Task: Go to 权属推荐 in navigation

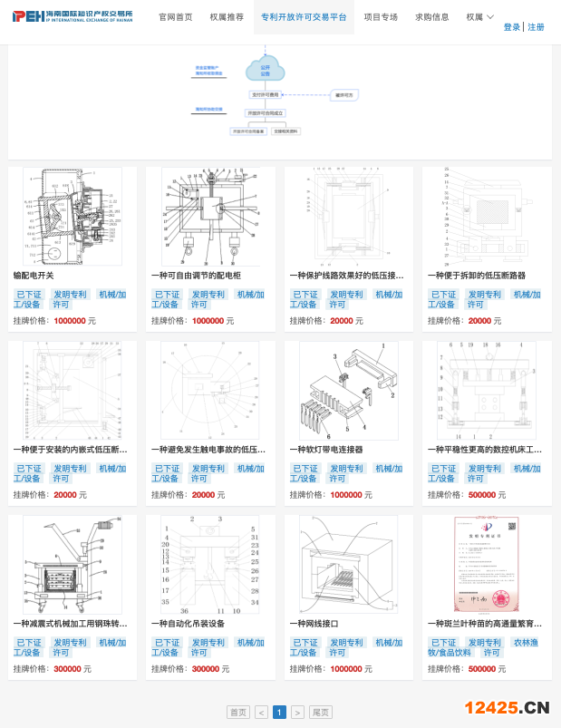Action: [227, 17]
